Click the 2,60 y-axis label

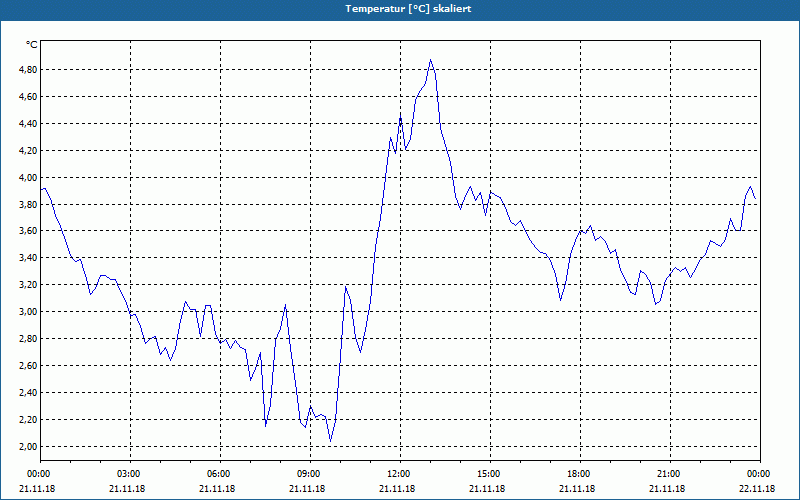point(28,366)
